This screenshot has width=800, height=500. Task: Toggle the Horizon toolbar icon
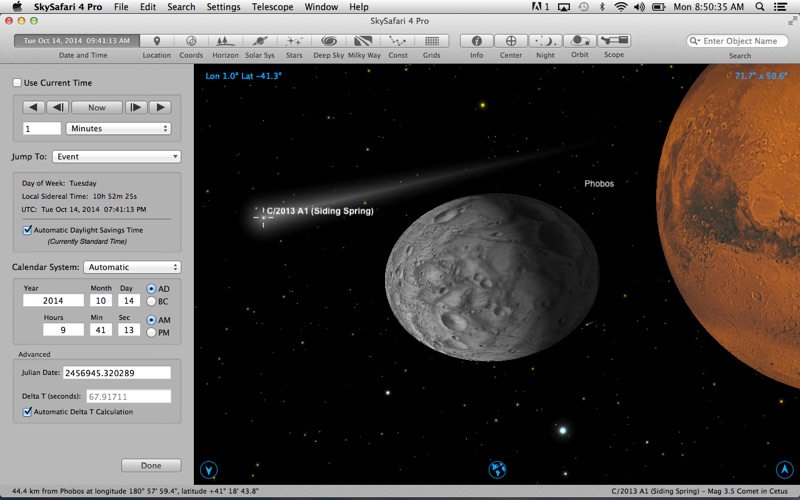tap(225, 41)
